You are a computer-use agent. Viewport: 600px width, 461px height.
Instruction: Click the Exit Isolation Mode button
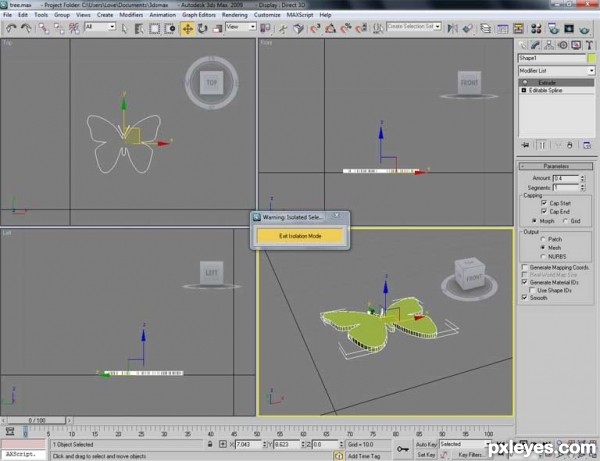click(x=300, y=236)
